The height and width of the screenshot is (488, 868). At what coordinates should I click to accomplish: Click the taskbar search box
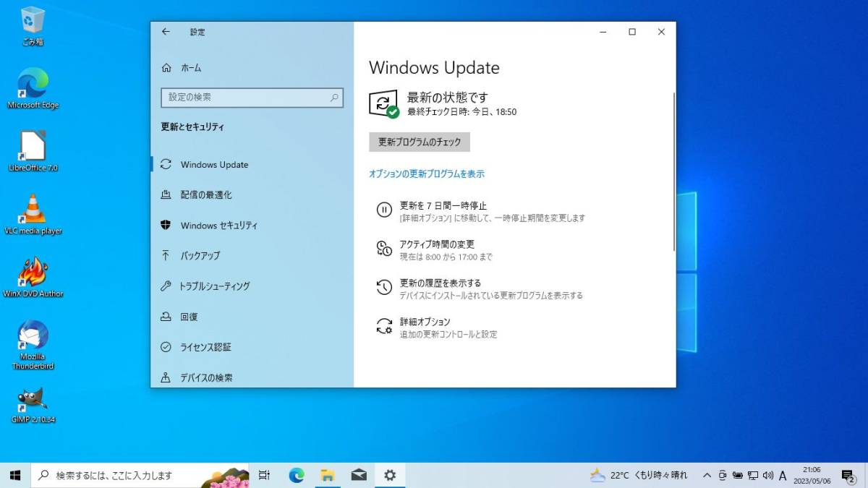pos(140,475)
